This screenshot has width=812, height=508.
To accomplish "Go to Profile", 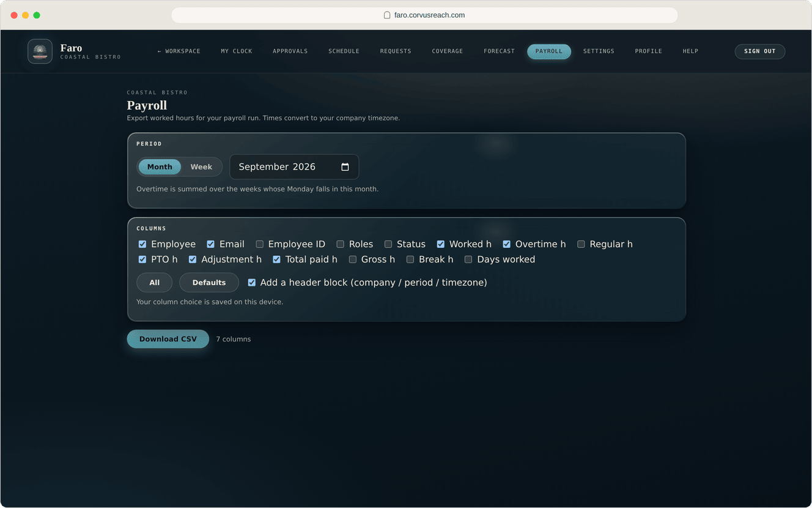I will 649,51.
